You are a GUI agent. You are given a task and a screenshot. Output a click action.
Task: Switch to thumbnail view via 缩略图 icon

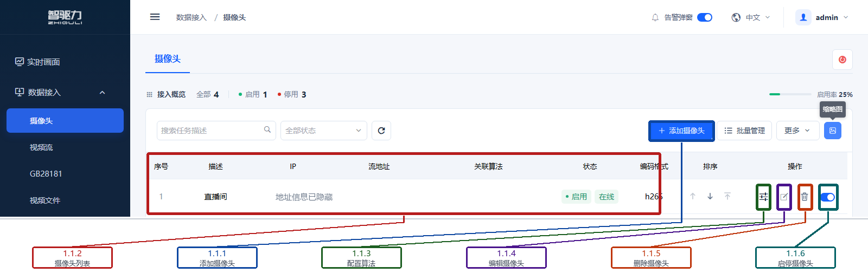point(833,131)
